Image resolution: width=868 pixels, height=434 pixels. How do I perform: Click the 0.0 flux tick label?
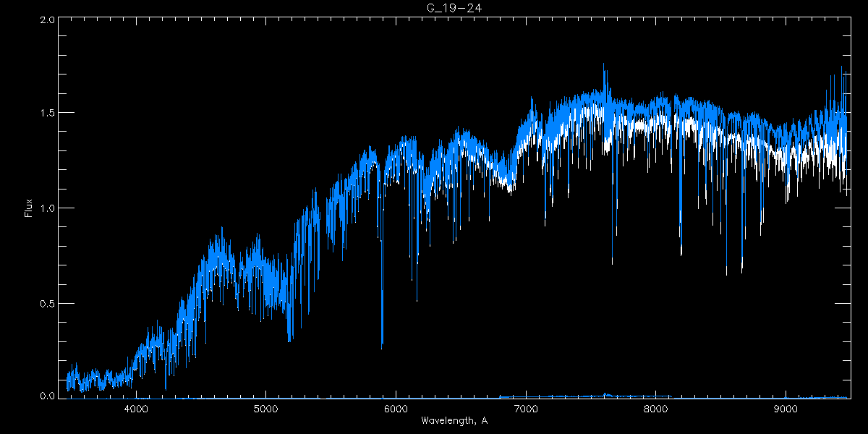point(47,396)
